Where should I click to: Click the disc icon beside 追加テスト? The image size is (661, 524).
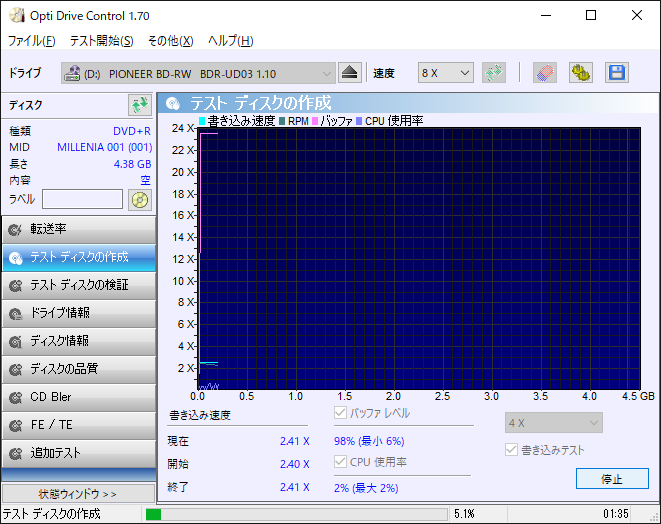click(16, 454)
